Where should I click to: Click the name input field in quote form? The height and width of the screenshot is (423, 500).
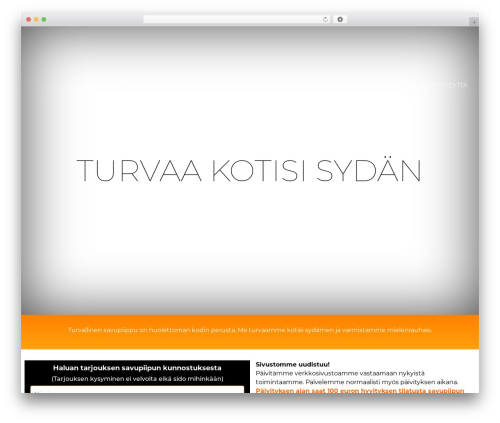[137, 390]
